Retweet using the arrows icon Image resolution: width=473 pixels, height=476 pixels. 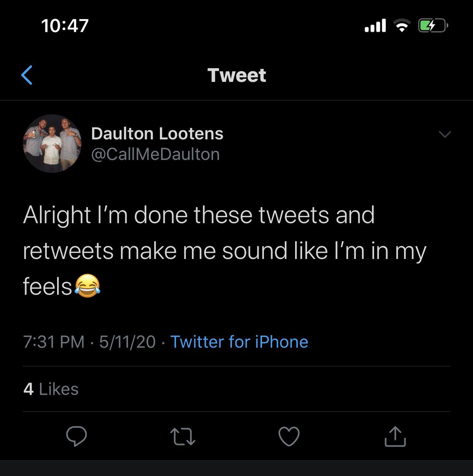[183, 436]
